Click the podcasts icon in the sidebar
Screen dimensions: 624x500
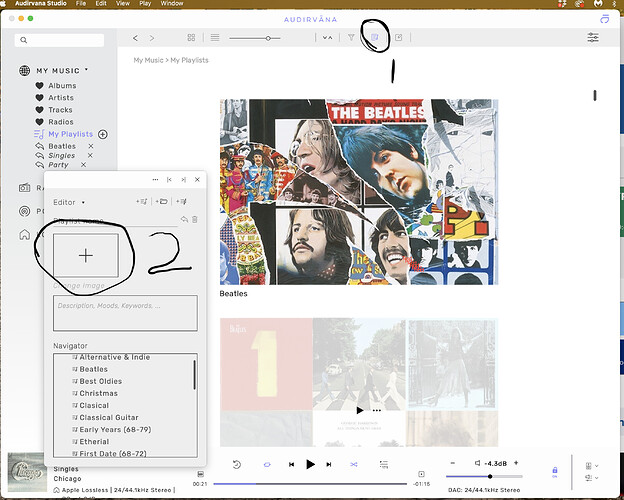click(x=25, y=211)
